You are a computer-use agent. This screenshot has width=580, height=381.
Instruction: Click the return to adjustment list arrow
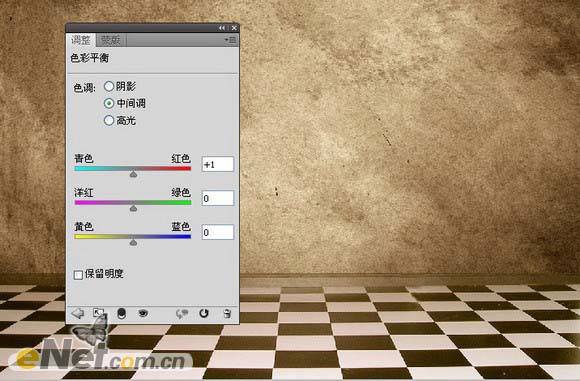[78, 313]
